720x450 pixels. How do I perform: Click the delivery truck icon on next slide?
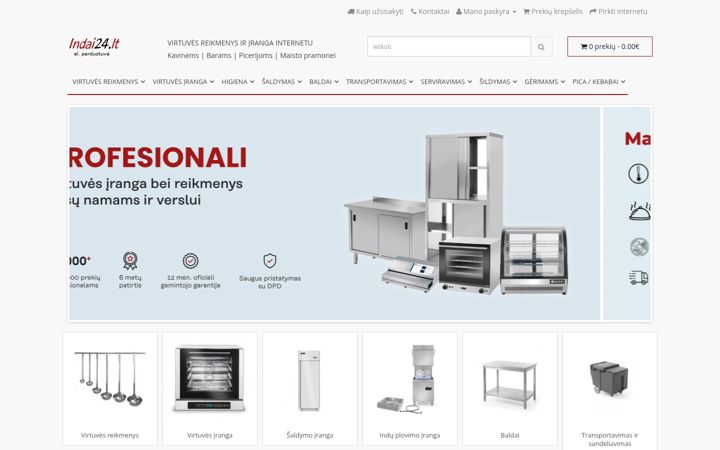coord(639,277)
